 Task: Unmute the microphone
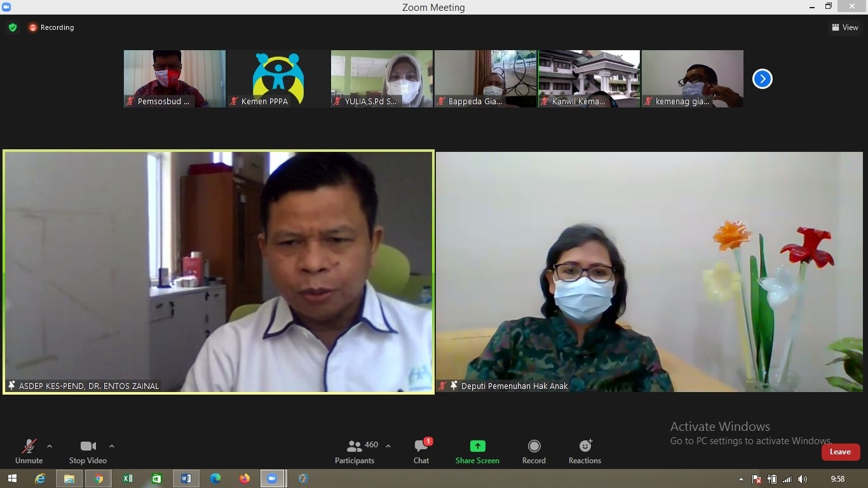[29, 452]
